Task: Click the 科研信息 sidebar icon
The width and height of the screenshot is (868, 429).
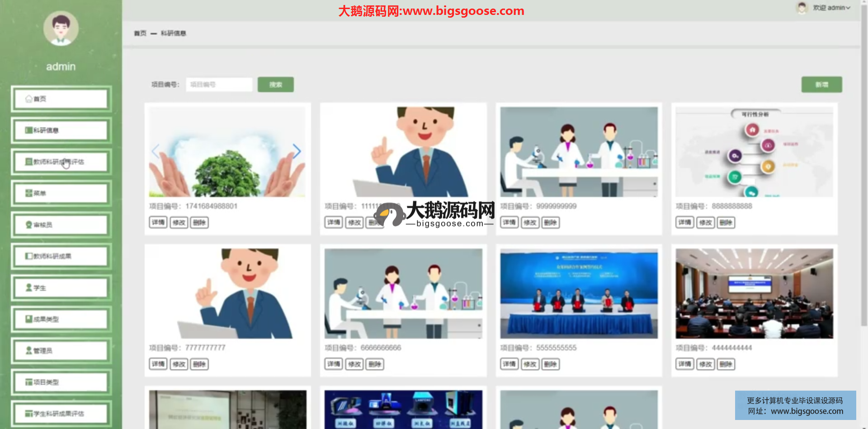Action: [28, 131]
